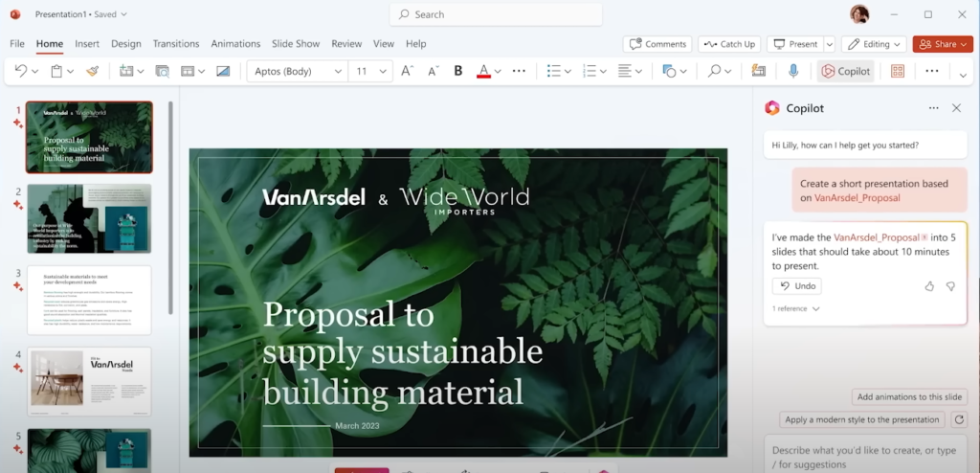This screenshot has width=980, height=473.
Task: Select slide 3 Sustainable materials thumbnail
Action: click(x=89, y=300)
